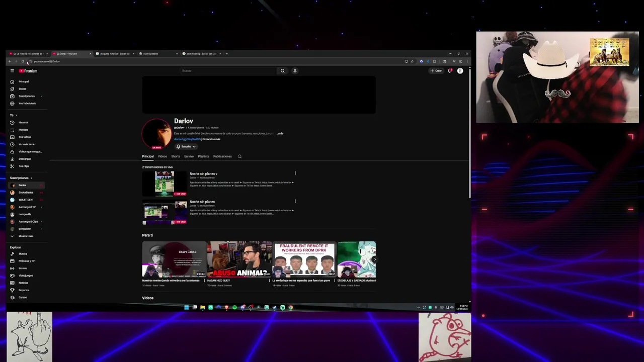
Task: Open Videojuegos category
Action: (26, 276)
